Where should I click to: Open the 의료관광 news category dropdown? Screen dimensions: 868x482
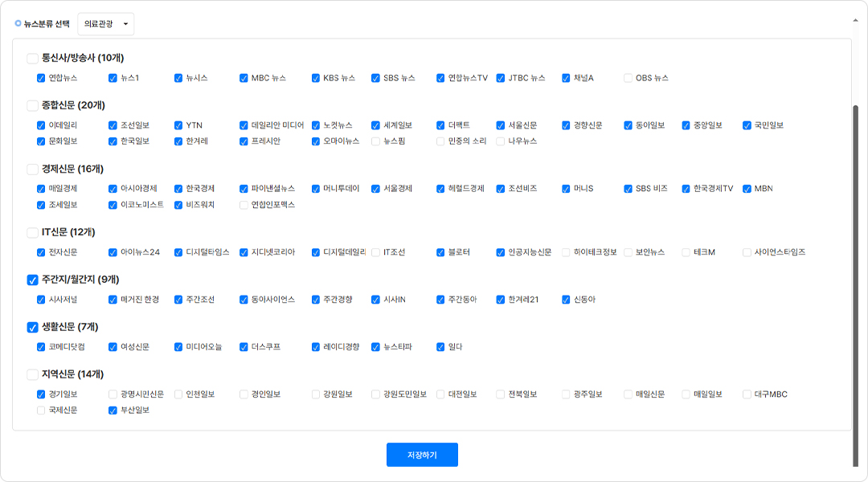pos(106,24)
